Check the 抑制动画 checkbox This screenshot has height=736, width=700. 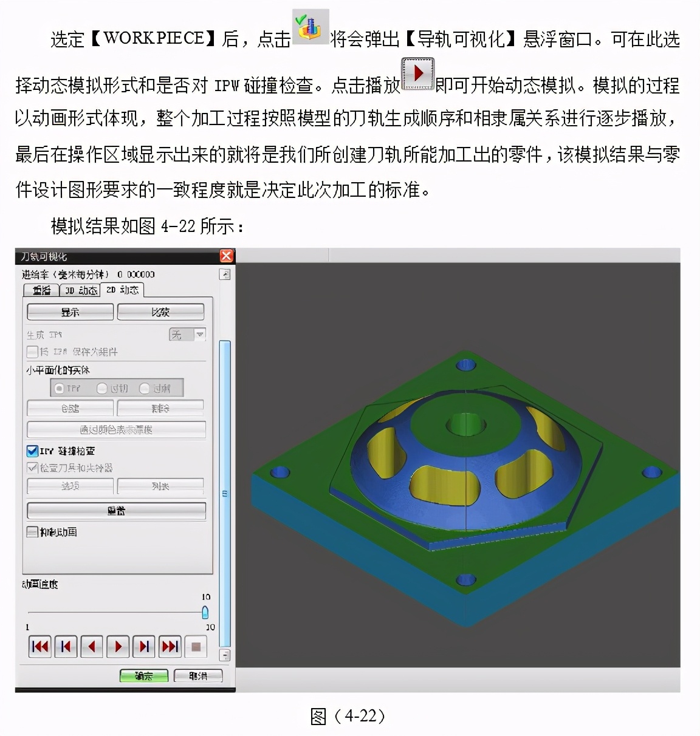point(33,532)
